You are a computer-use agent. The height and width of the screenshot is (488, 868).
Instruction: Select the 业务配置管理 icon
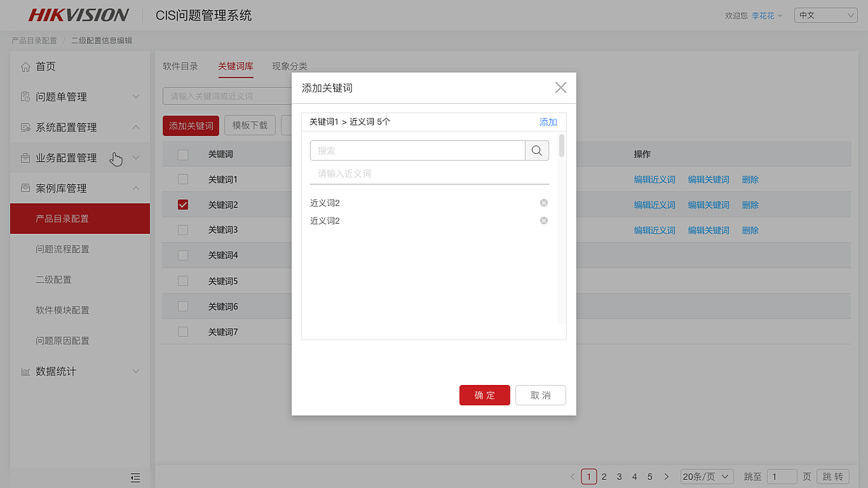26,157
